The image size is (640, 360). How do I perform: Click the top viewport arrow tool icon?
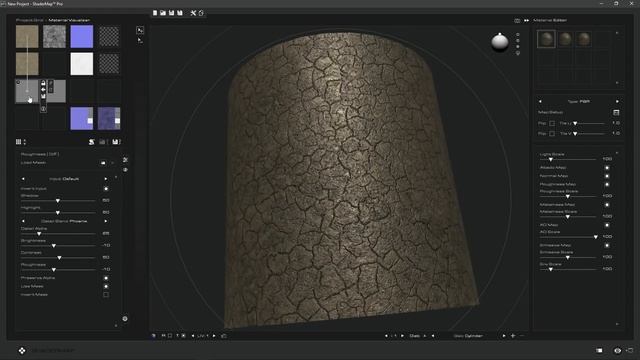coord(140,30)
